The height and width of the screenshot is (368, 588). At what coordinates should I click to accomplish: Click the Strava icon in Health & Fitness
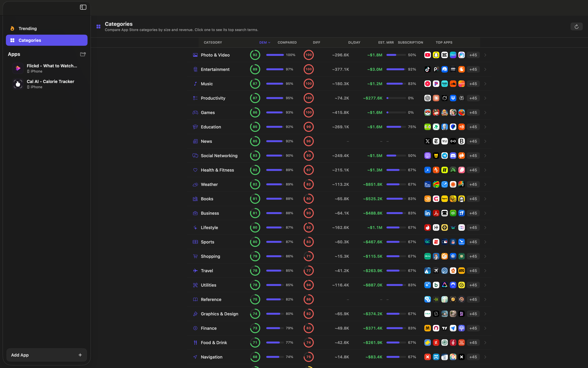tap(436, 170)
